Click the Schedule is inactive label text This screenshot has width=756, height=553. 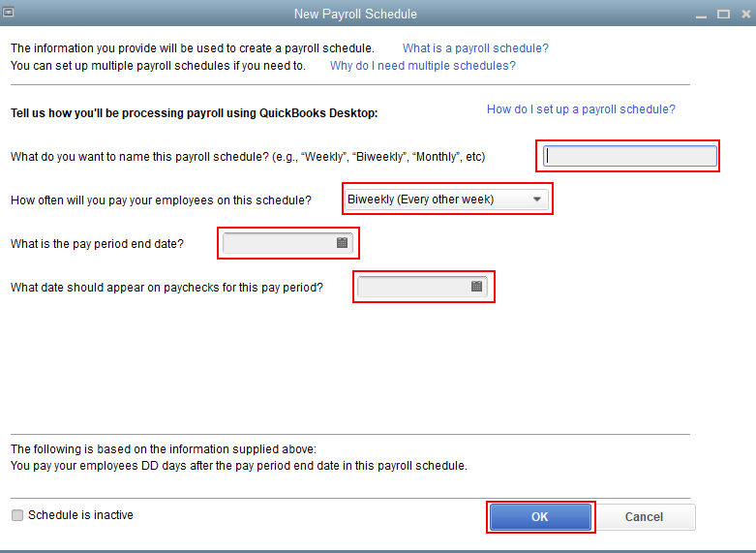click(x=80, y=515)
